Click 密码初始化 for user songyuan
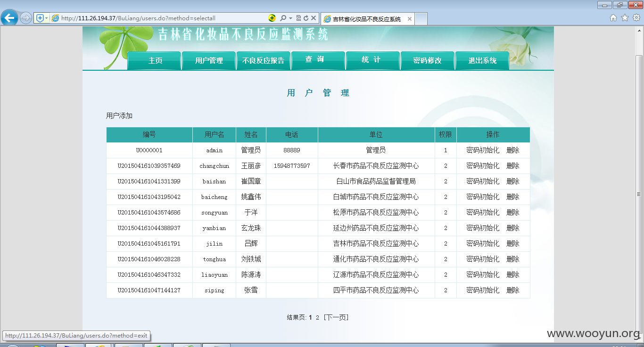 pyautogui.click(x=483, y=213)
